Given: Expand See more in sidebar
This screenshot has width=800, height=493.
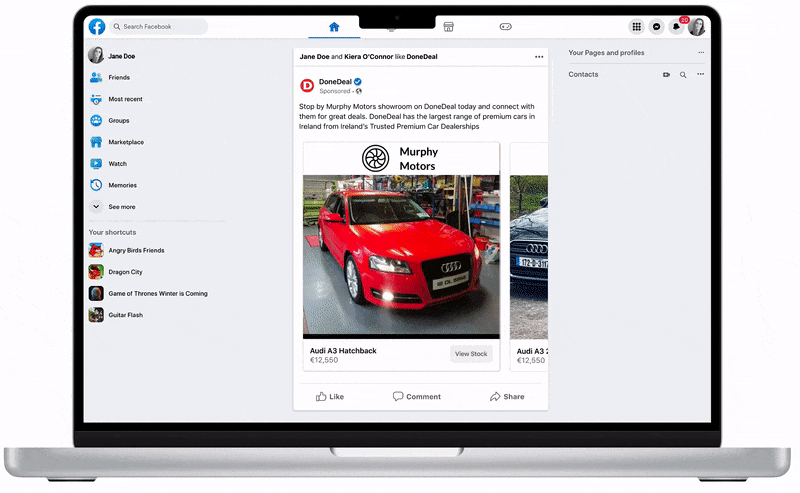Looking at the screenshot, I should point(112,207).
